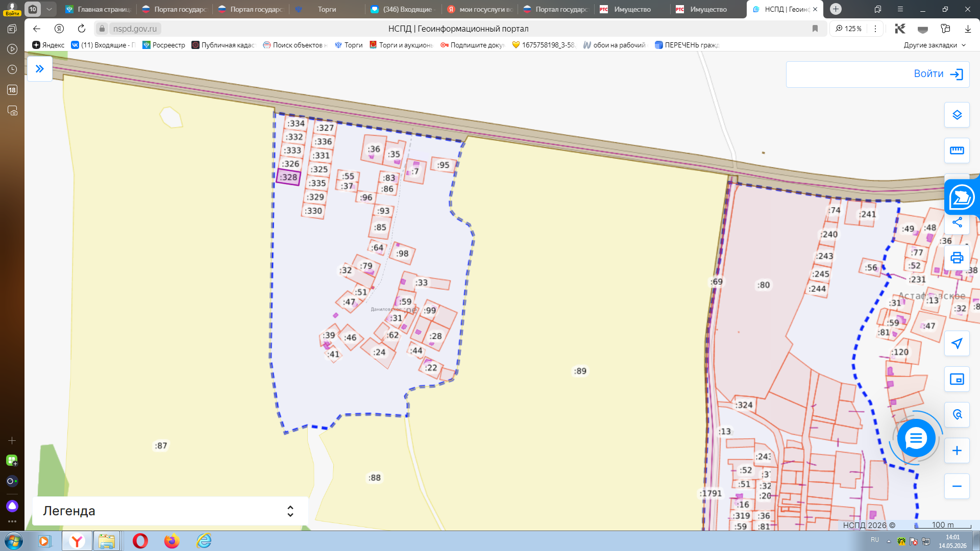Click parcel label :80 on the map
This screenshot has height=551, width=980.
tap(764, 285)
